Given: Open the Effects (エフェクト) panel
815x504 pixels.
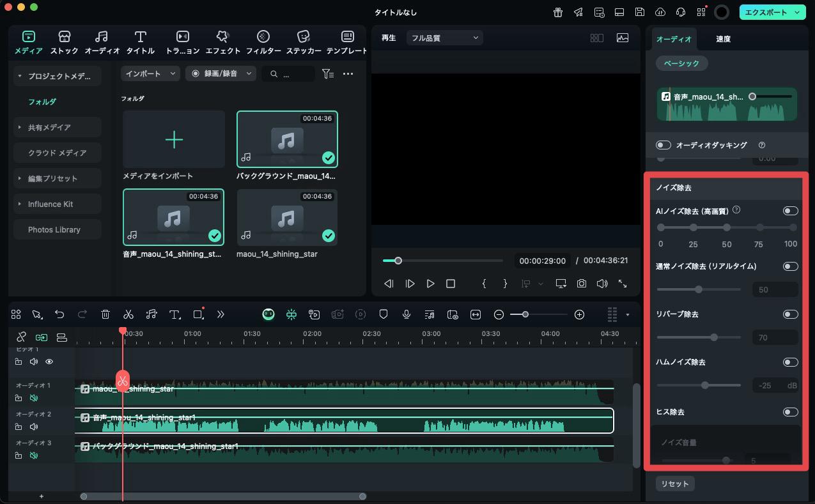Looking at the screenshot, I should click(x=222, y=42).
